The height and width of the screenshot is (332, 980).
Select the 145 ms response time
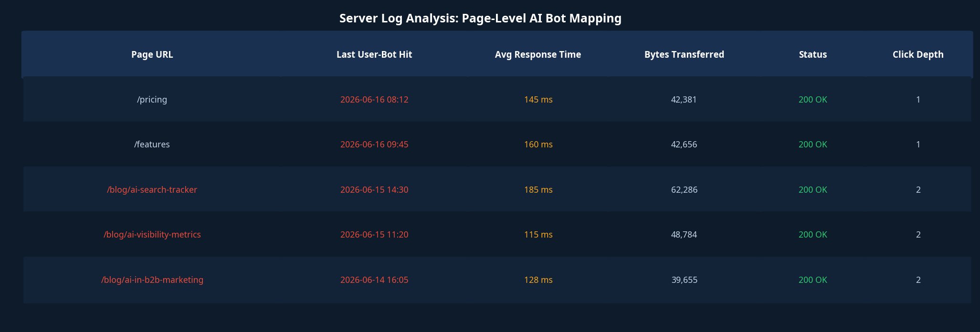click(538, 100)
